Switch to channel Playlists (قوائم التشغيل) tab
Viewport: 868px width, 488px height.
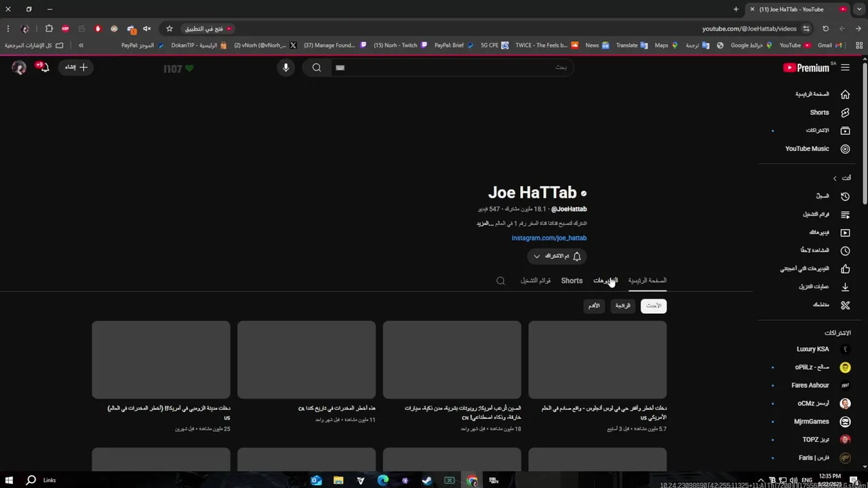pos(535,281)
